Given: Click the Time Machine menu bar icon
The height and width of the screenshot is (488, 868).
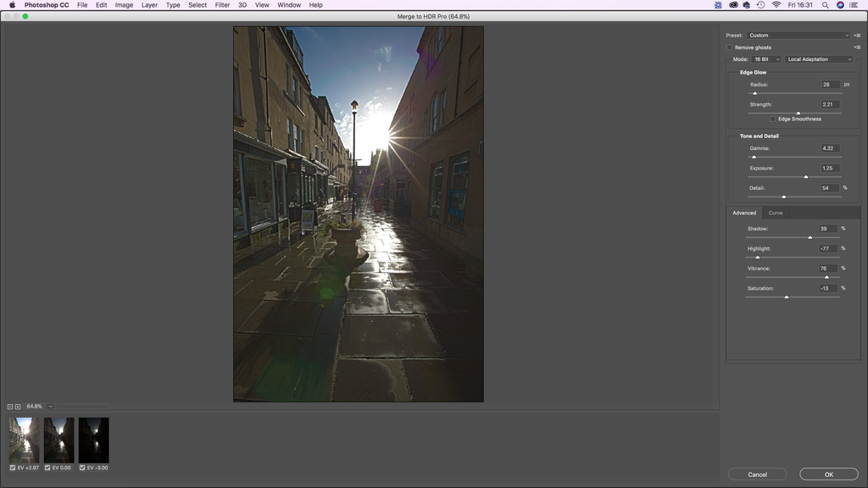Looking at the screenshot, I should coord(760,5).
